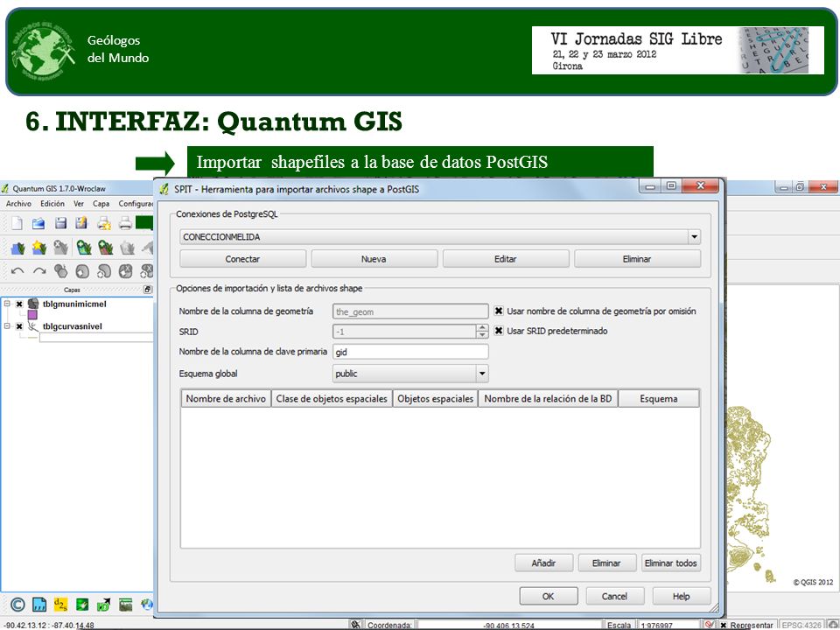Click the yellow d2s plugin icon

60,605
